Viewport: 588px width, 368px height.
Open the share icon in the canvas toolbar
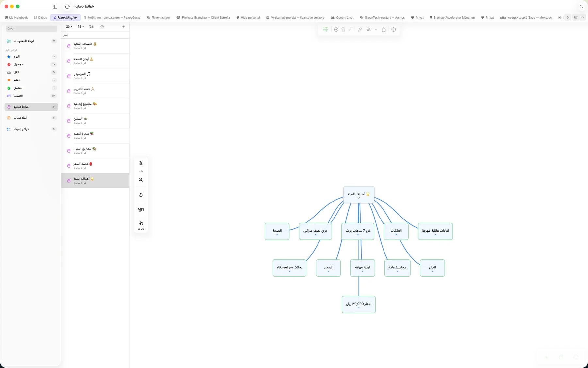point(384,30)
